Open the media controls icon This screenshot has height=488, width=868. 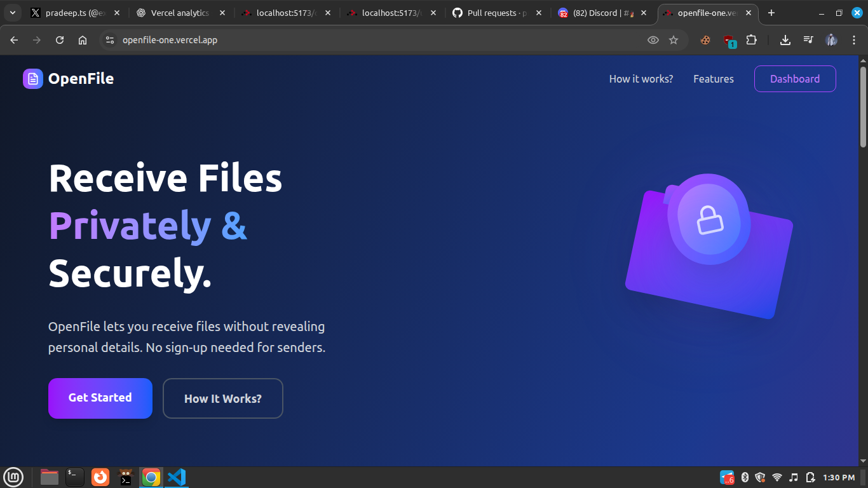808,40
